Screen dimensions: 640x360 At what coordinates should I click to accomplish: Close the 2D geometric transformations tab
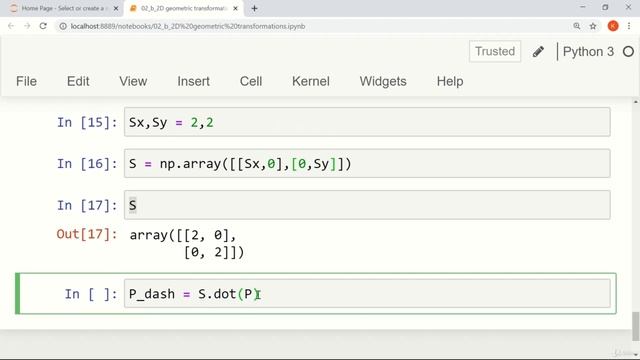[x=236, y=8]
